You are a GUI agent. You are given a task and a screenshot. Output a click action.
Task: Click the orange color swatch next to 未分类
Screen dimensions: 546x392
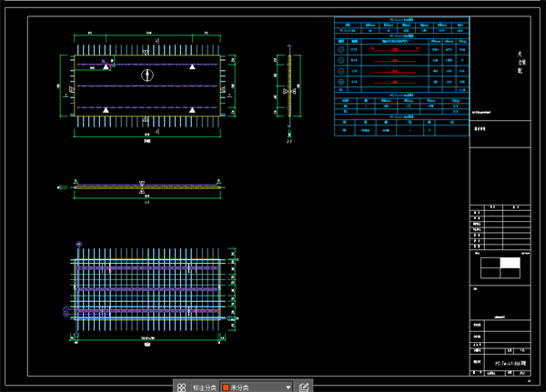226,387
